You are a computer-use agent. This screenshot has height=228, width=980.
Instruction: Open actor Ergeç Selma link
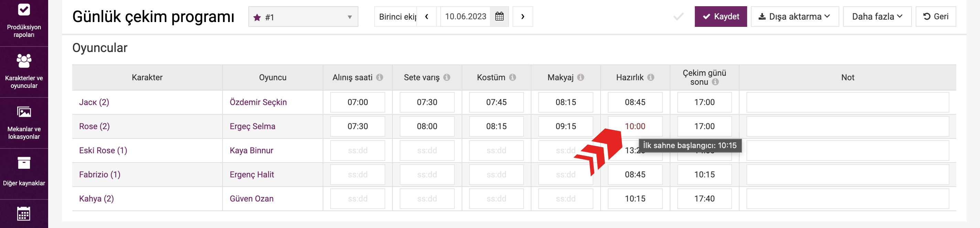tap(252, 126)
